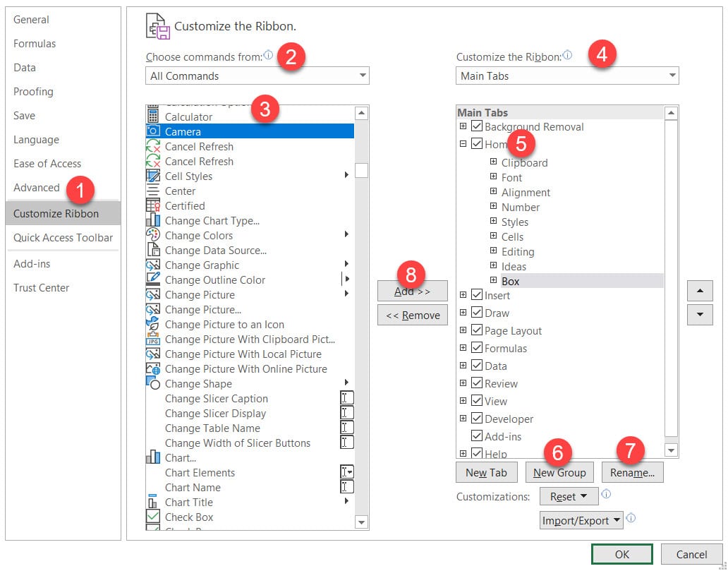The width and height of the screenshot is (728, 571).
Task: Click the << Remove button
Action: 412,315
